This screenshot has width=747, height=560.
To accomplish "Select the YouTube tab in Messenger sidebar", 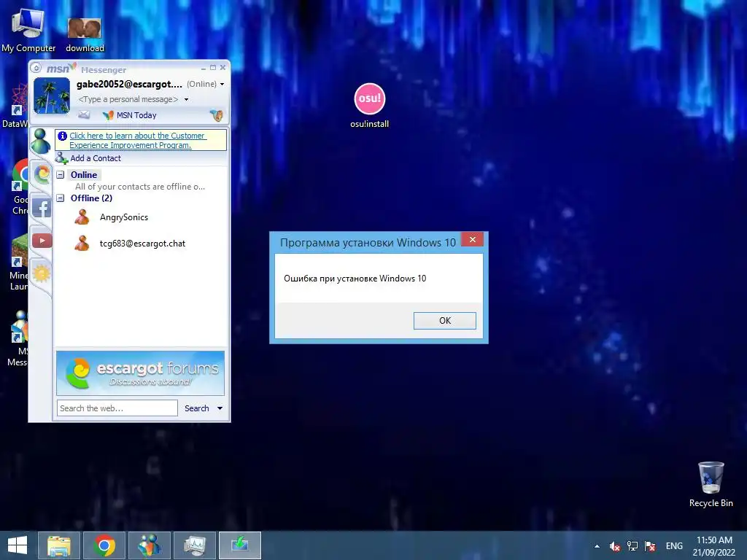I will pyautogui.click(x=42, y=241).
